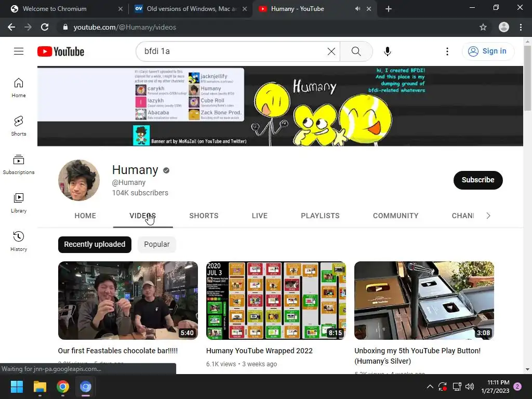Open Feastables chocolate bar video title
This screenshot has height=399, width=532.
point(118,351)
